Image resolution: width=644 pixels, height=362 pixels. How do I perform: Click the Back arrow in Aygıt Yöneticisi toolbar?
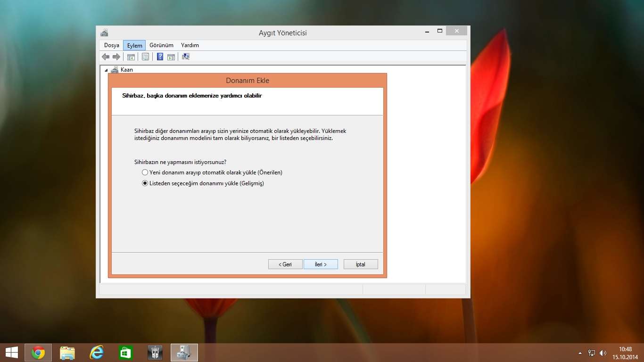point(106,57)
